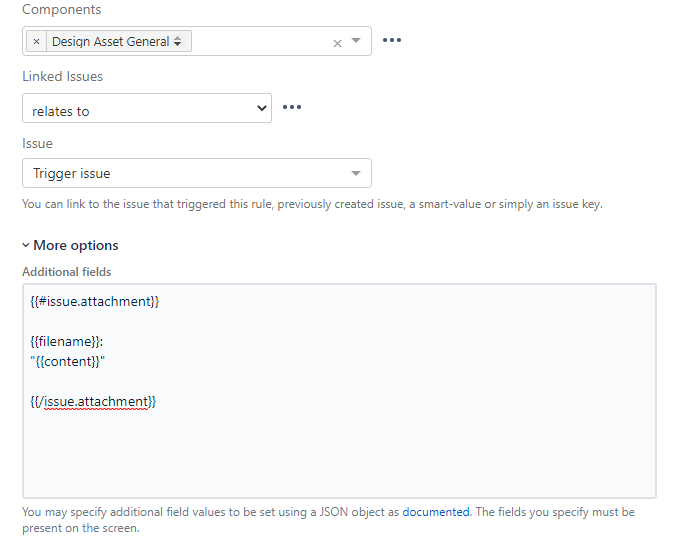Click the Components field label
The height and width of the screenshot is (553, 699).
point(62,9)
